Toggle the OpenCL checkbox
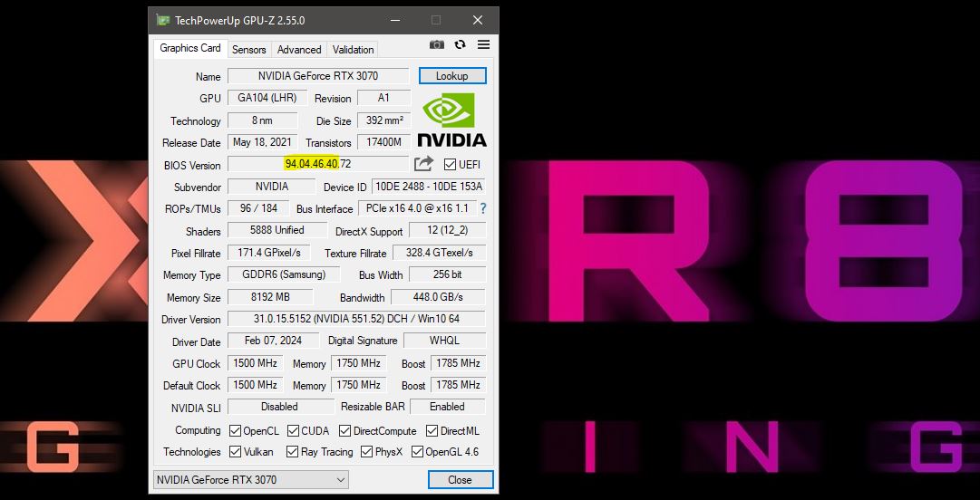980x500 pixels. pos(235,431)
